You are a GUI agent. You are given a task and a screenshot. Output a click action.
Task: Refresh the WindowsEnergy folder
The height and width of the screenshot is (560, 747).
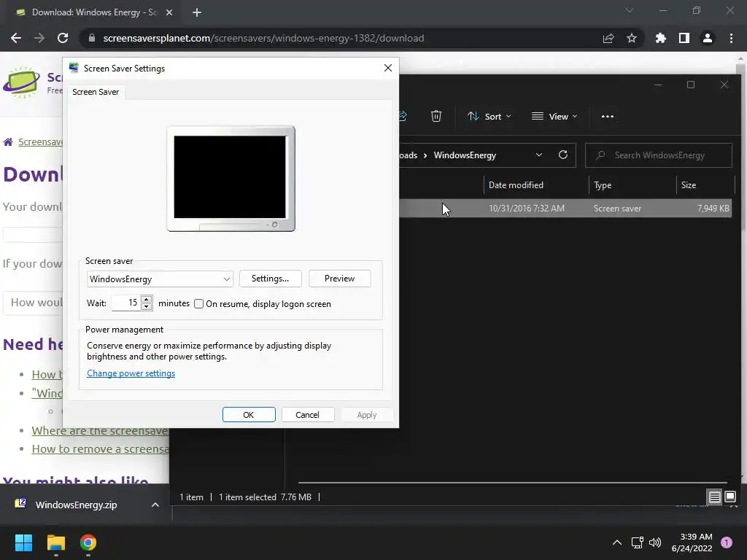point(563,155)
